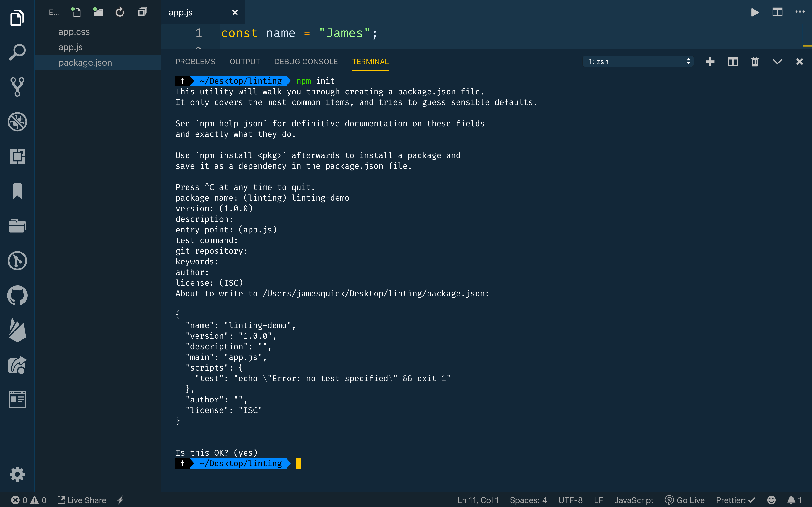This screenshot has height=507, width=812.
Task: Select the Lightning Bolt icon in status bar
Action: coord(122,500)
